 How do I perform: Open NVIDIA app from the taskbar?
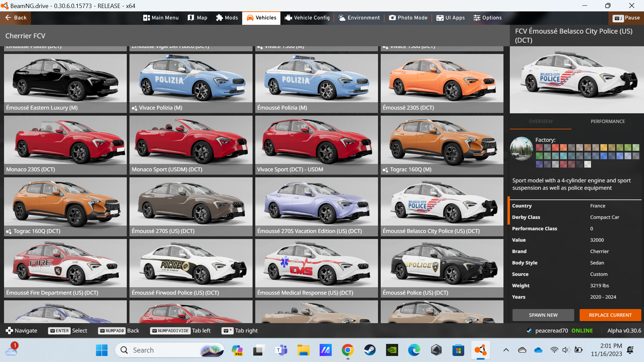click(x=392, y=350)
